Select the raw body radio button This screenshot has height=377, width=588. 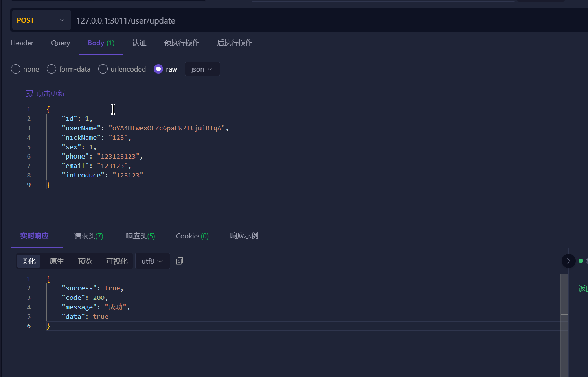point(158,69)
